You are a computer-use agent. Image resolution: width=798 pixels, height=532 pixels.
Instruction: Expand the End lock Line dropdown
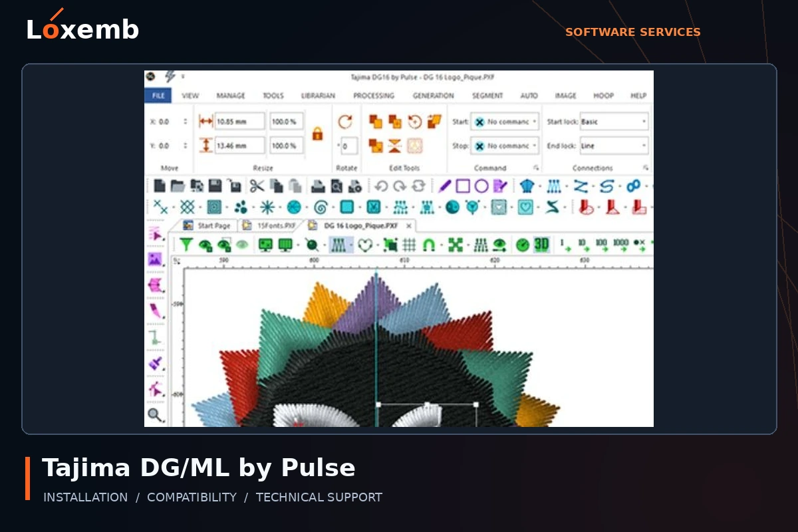point(614,146)
